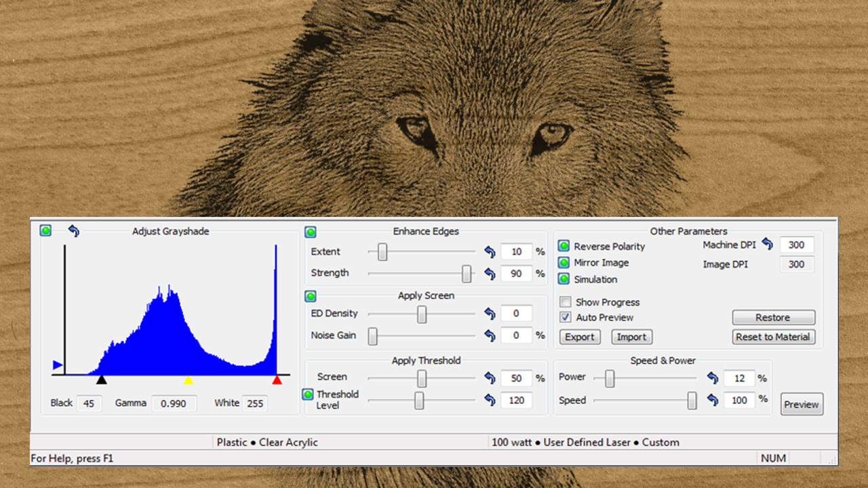
Task: Reset Speed with its undo arrow
Action: pyautogui.click(x=712, y=401)
